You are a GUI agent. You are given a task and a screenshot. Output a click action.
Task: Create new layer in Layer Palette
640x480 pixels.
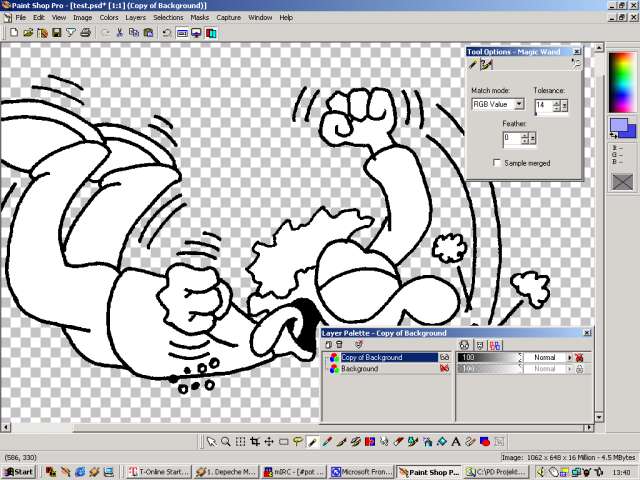pyautogui.click(x=328, y=345)
